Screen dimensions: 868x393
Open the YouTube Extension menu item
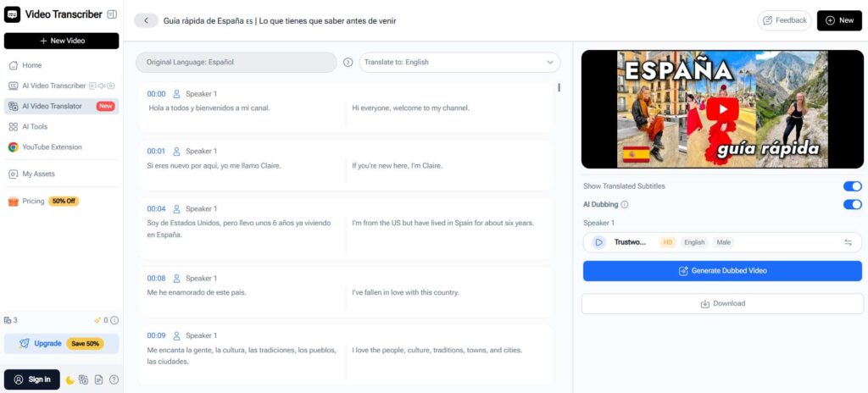[61, 147]
